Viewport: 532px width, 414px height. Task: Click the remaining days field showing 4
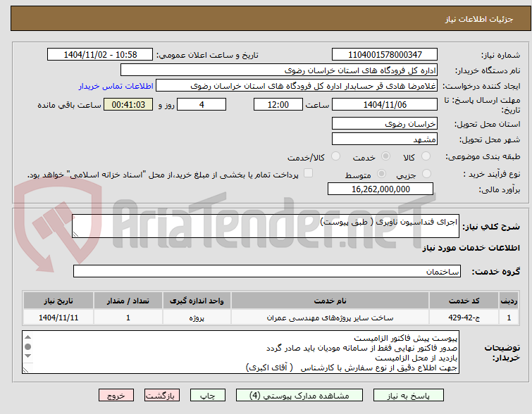tap(202, 104)
